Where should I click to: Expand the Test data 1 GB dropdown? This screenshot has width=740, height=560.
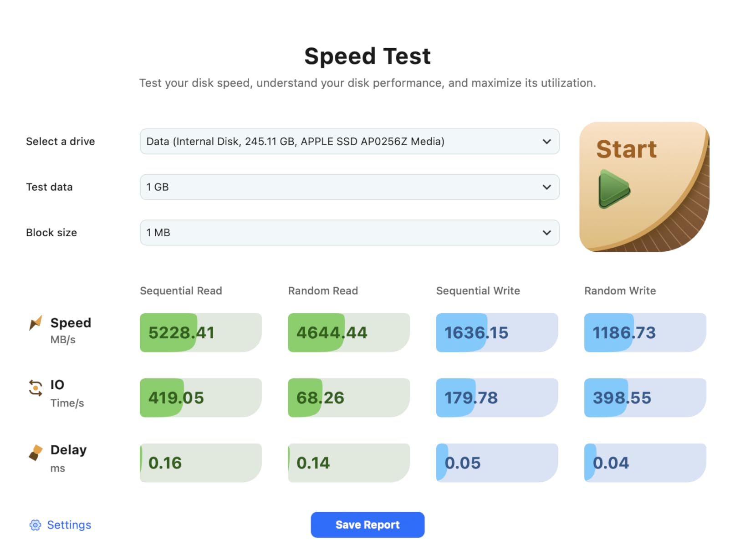(349, 187)
